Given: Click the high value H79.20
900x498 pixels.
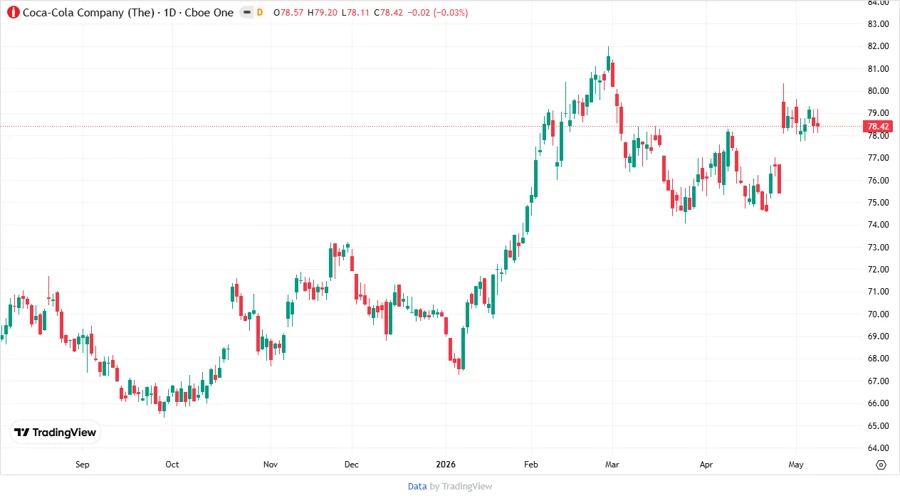Looking at the screenshot, I should pyautogui.click(x=322, y=12).
